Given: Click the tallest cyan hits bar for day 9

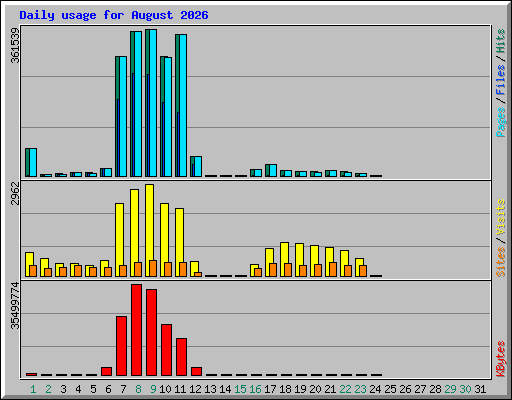Looking at the screenshot, I should 153,103.
